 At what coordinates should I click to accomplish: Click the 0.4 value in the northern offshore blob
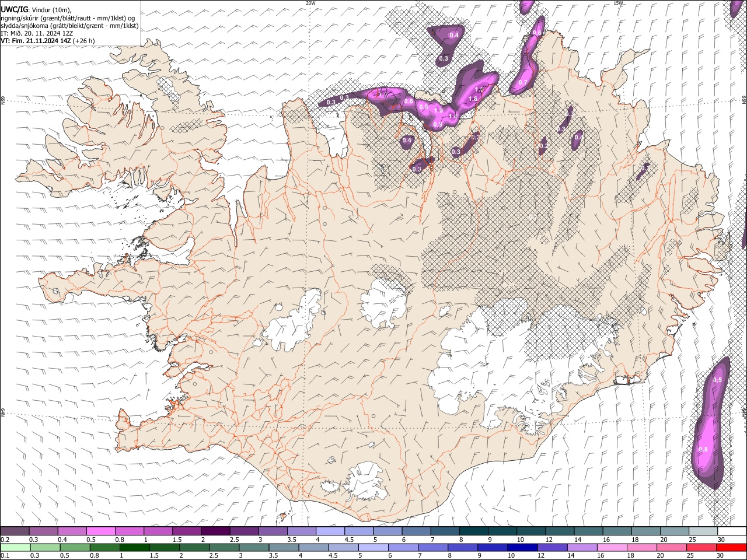453,36
